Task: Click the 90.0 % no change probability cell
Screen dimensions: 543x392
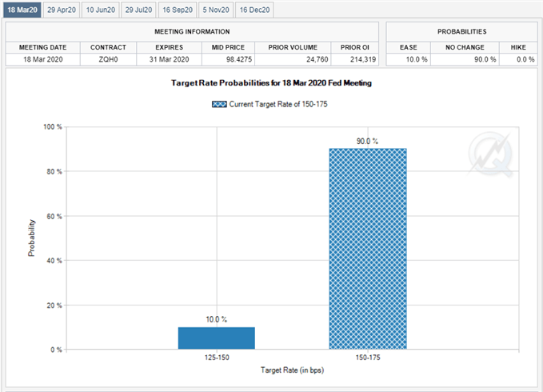Action: 465,59
